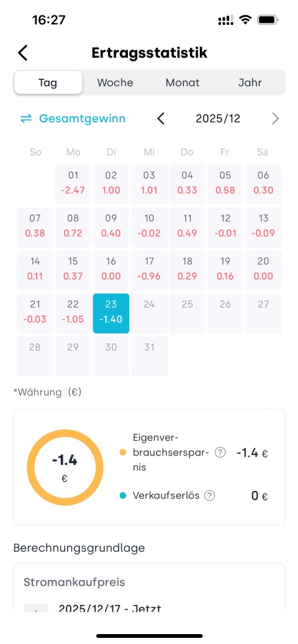Tap the back arrow beside Ertragsstatistik
Image resolution: width=298 pixels, height=644 pixels.
[x=22, y=53]
